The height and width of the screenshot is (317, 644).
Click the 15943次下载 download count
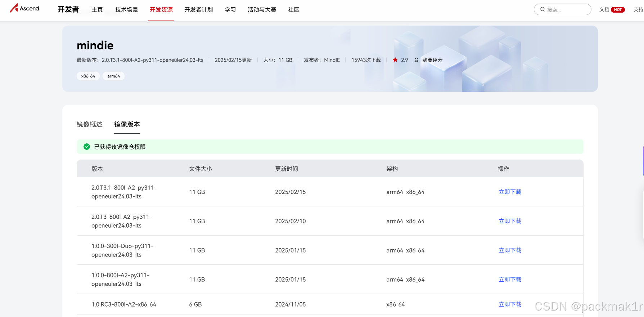coord(366,60)
